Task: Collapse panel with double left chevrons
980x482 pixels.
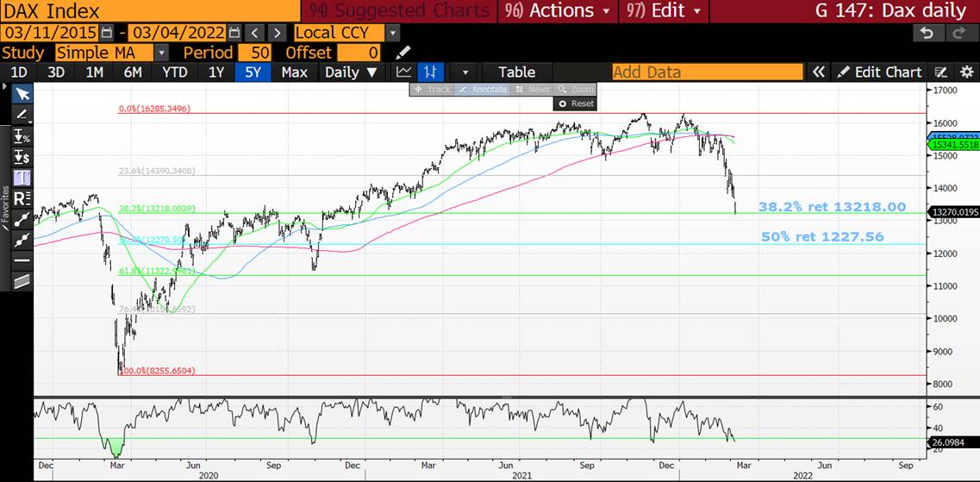Action: (819, 72)
